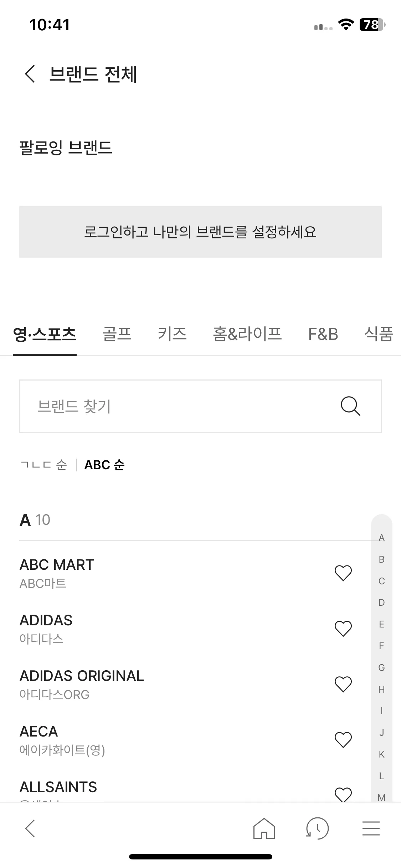Toggle the AECA heart icon
The image size is (401, 868).
pos(343,740)
